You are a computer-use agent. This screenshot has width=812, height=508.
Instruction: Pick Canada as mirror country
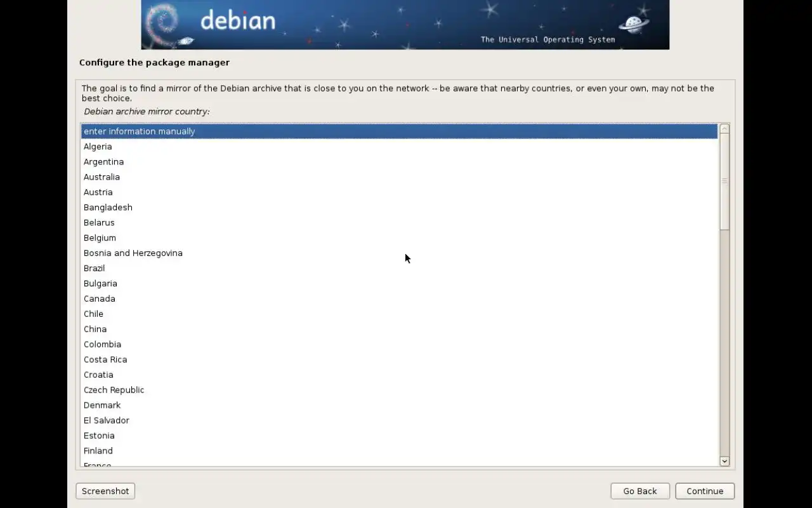[399, 299]
